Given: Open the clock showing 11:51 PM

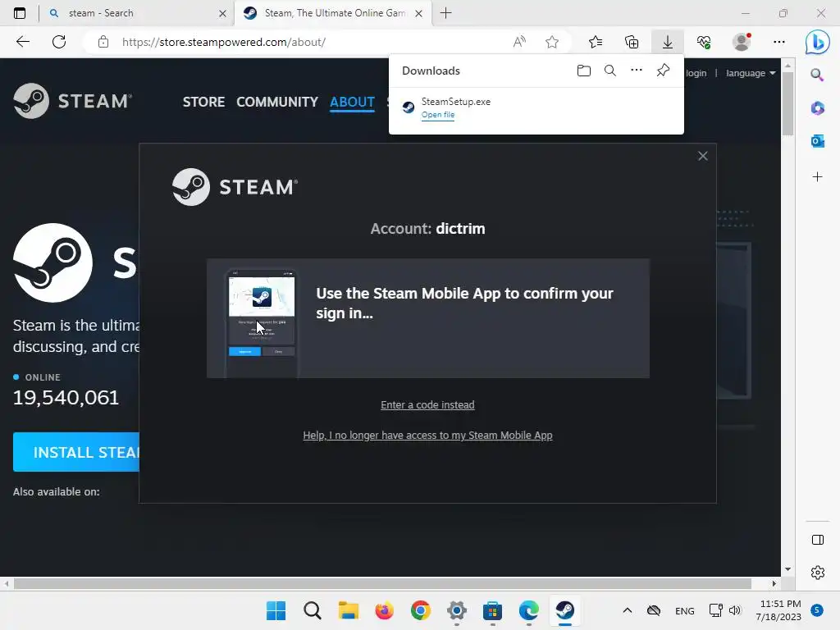Looking at the screenshot, I should (x=779, y=610).
